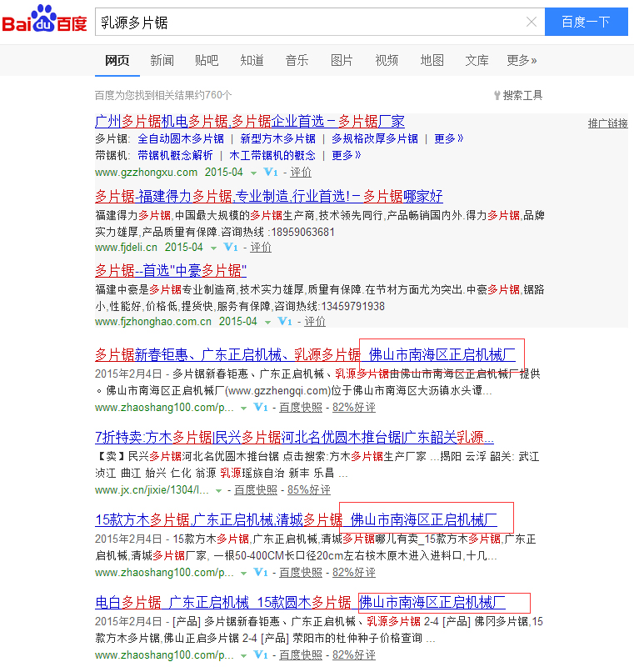Viewport: 634px width, 672px height.
Task: Open 百度快照 for 电白多片锯 result
Action: (x=301, y=655)
